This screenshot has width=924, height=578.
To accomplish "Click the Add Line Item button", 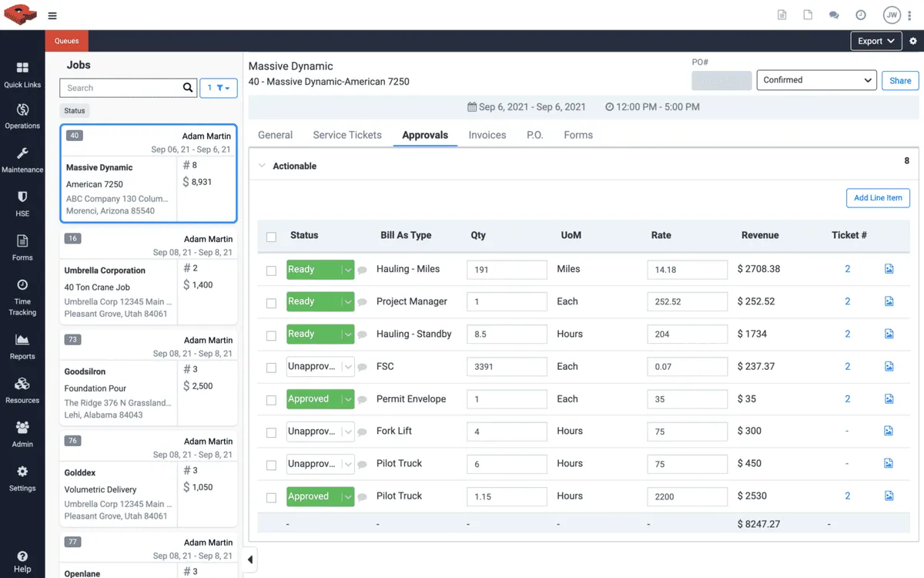I will pos(878,197).
